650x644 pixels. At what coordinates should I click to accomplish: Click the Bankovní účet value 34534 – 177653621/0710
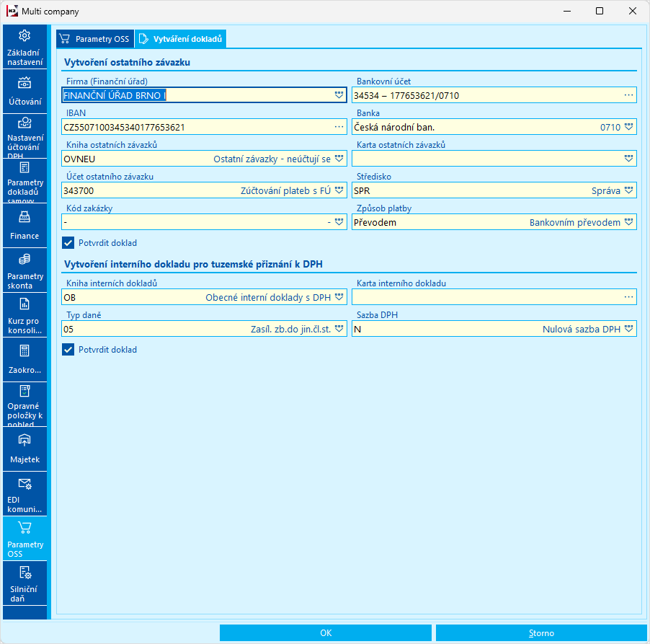click(406, 96)
